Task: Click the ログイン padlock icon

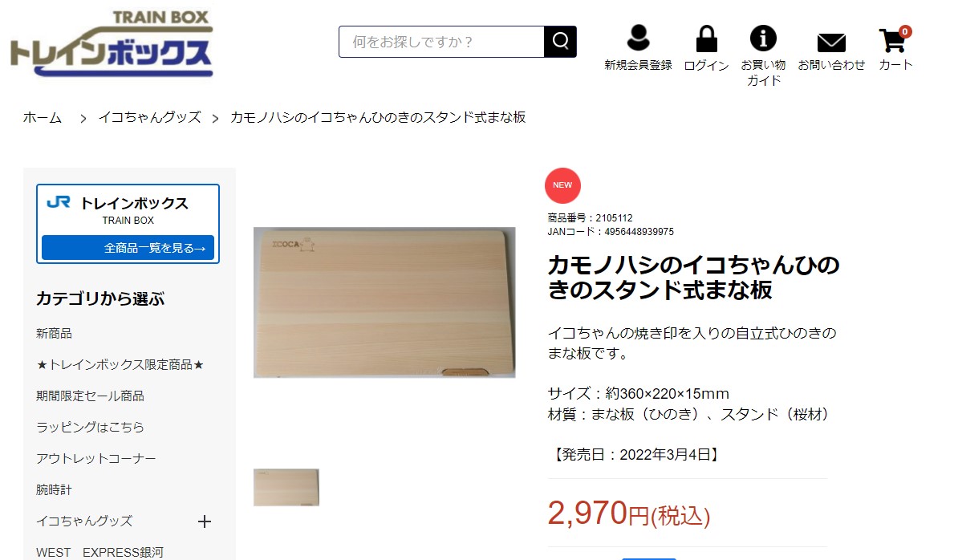Action: click(x=706, y=39)
